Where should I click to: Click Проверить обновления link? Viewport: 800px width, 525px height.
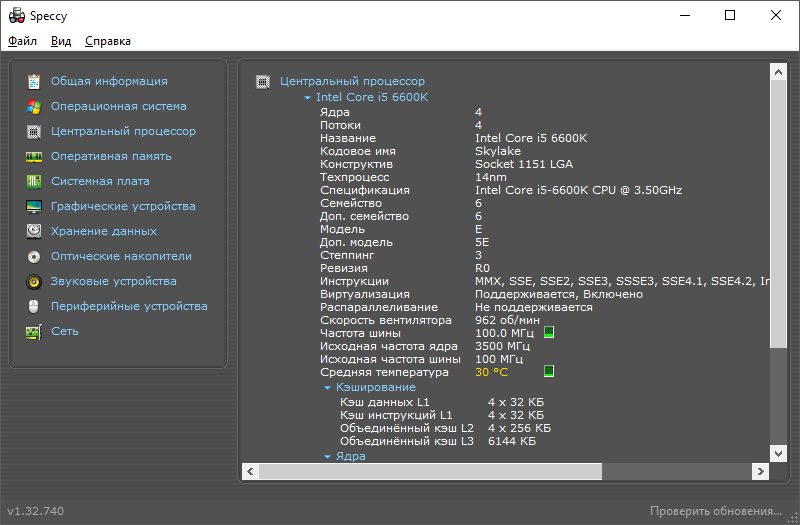pyautogui.click(x=715, y=511)
